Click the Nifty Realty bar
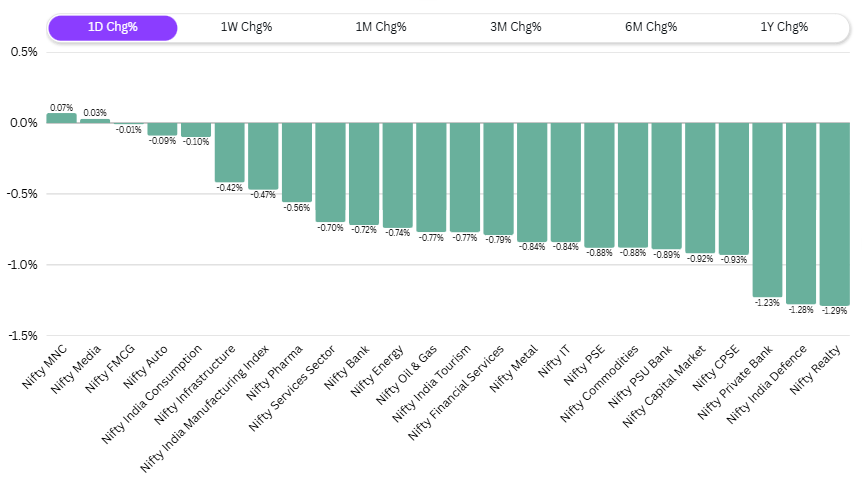Image resolution: width=862 pixels, height=482 pixels. 834,213
